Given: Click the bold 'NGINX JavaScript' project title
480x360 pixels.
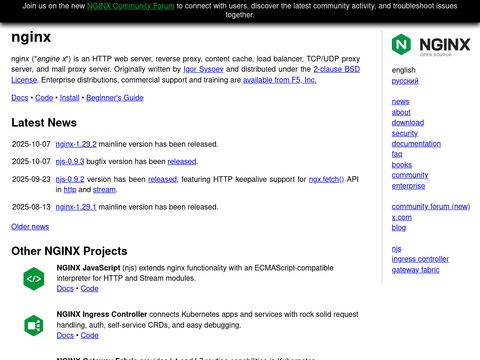Looking at the screenshot, I should tap(88, 268).
